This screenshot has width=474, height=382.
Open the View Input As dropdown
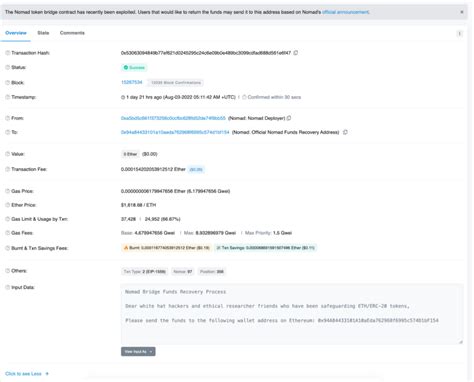pyautogui.click(x=138, y=351)
